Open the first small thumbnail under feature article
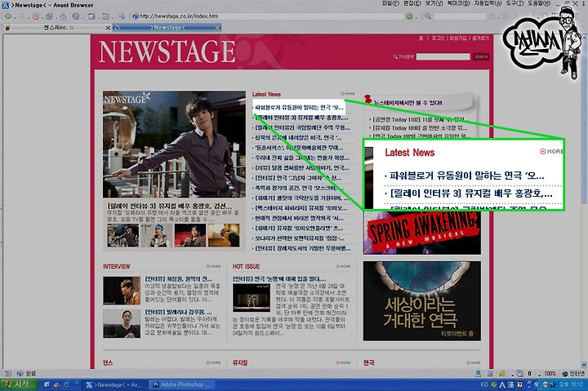The width and height of the screenshot is (588, 391). pyautogui.click(x=123, y=235)
